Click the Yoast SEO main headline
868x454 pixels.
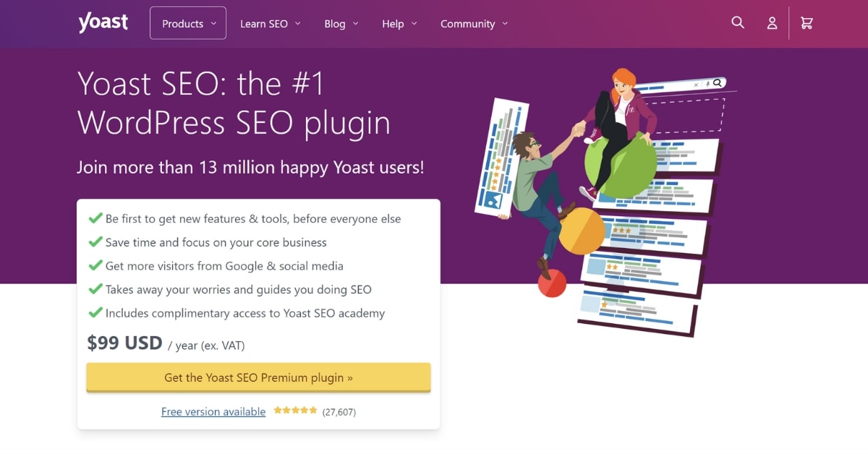[234, 103]
